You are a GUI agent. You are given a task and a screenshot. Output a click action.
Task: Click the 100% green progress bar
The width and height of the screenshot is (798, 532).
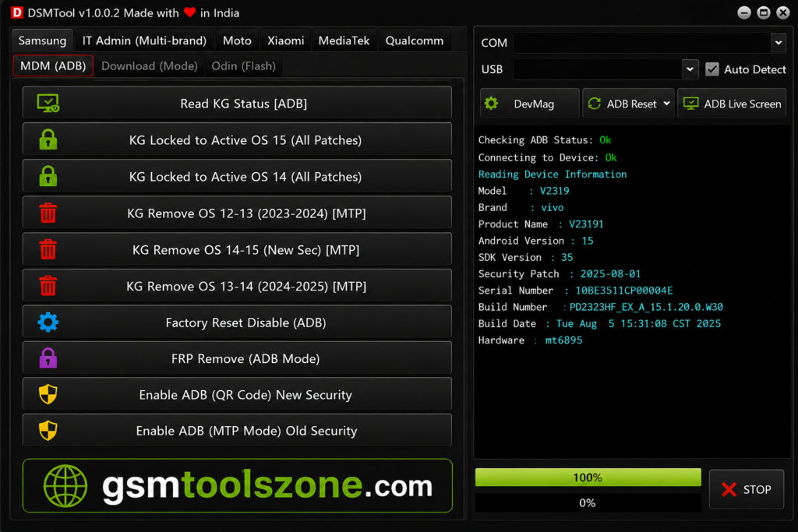point(588,477)
